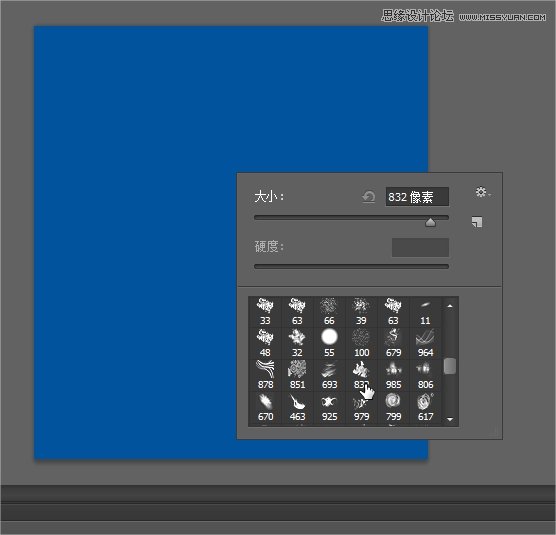556x535 pixels.
Task: Select the 878 wavy ribbon brush
Action: [265, 375]
